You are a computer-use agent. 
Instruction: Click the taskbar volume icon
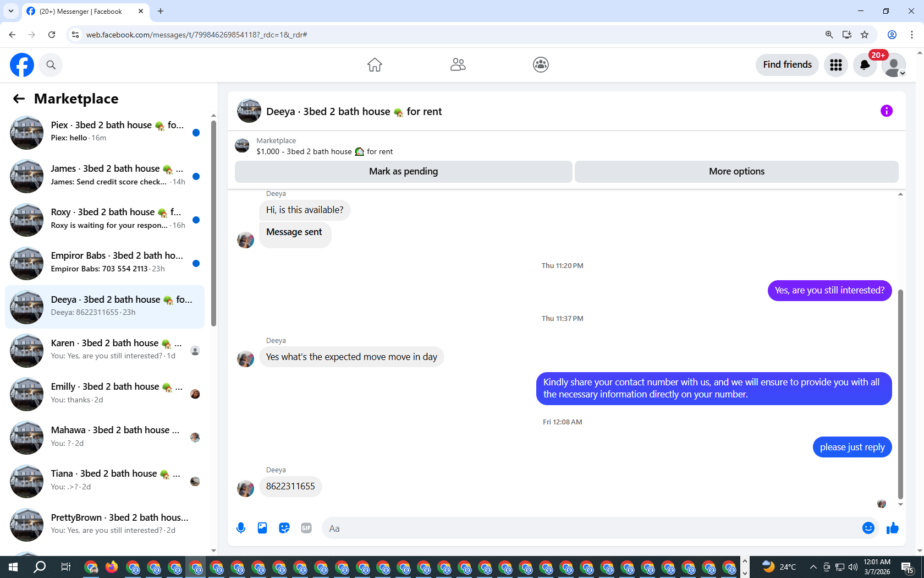[x=853, y=567]
